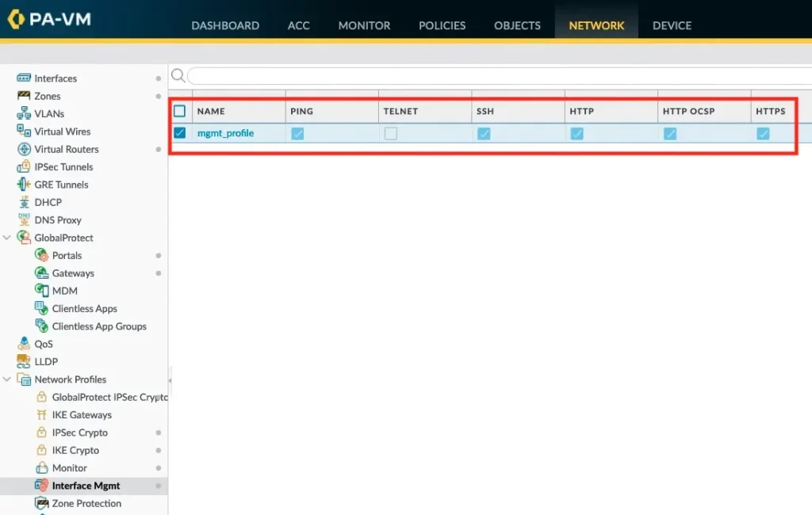Click the Zones icon in sidebar
Screen dimensions: 812x515
click(x=24, y=96)
